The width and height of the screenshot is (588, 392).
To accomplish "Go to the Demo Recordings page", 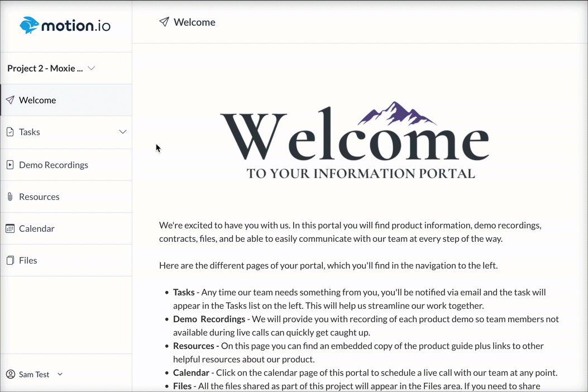I will click(x=54, y=165).
